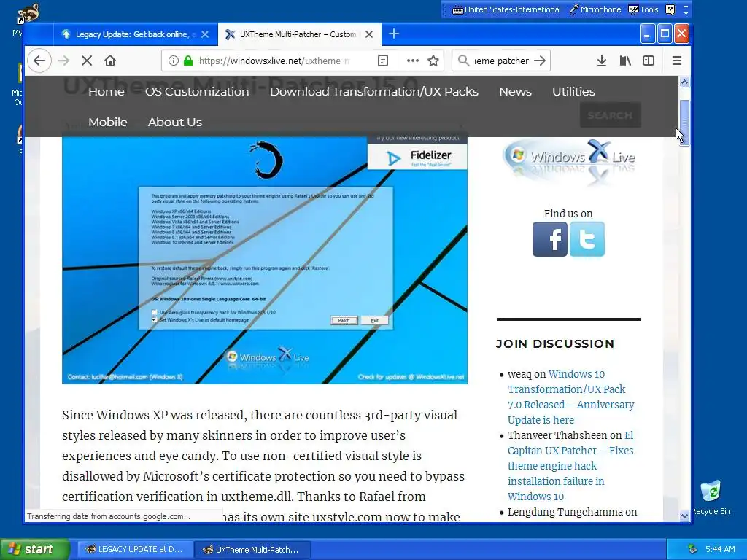Open El Capitan UX Patcher discussion link

pyautogui.click(x=570, y=466)
